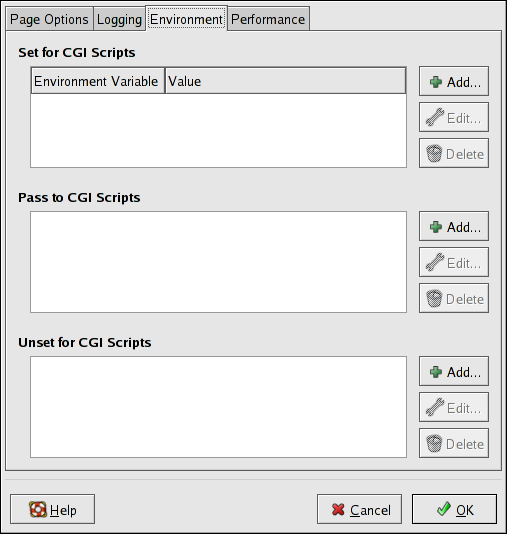Click the Value column header

(285, 81)
